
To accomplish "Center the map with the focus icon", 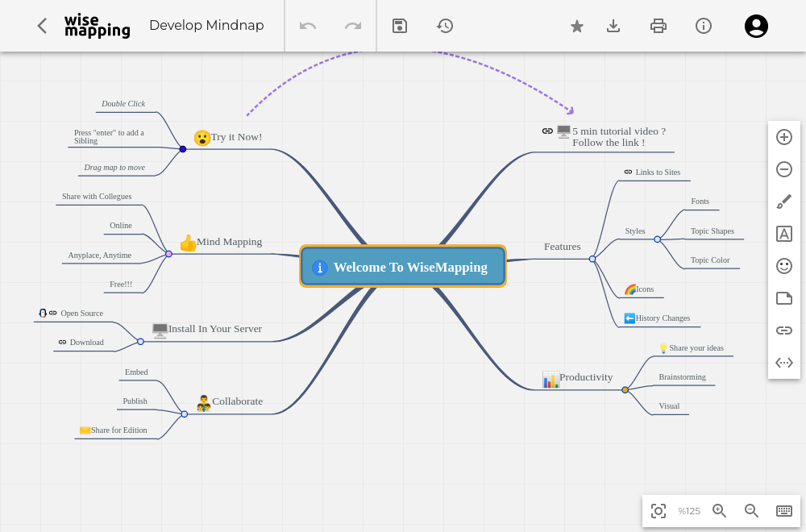I will [659, 511].
